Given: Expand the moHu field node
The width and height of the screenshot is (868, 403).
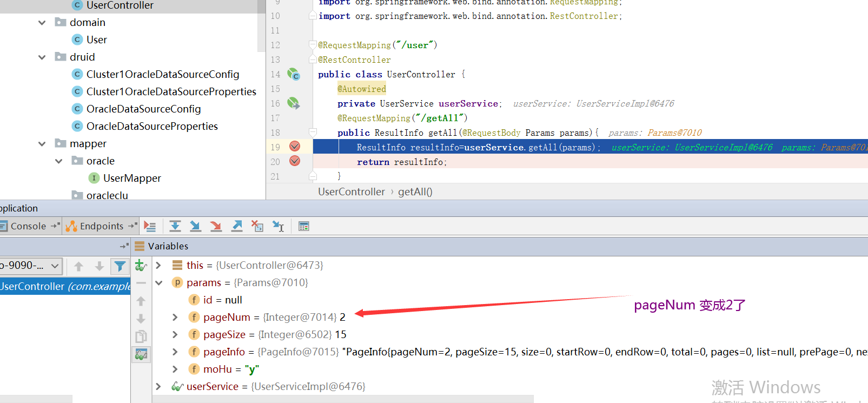Looking at the screenshot, I should 175,369.
